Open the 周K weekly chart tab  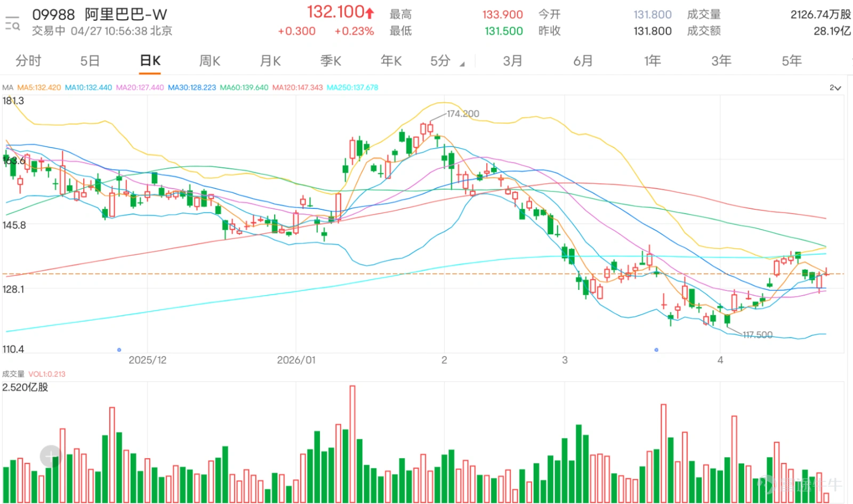[210, 61]
